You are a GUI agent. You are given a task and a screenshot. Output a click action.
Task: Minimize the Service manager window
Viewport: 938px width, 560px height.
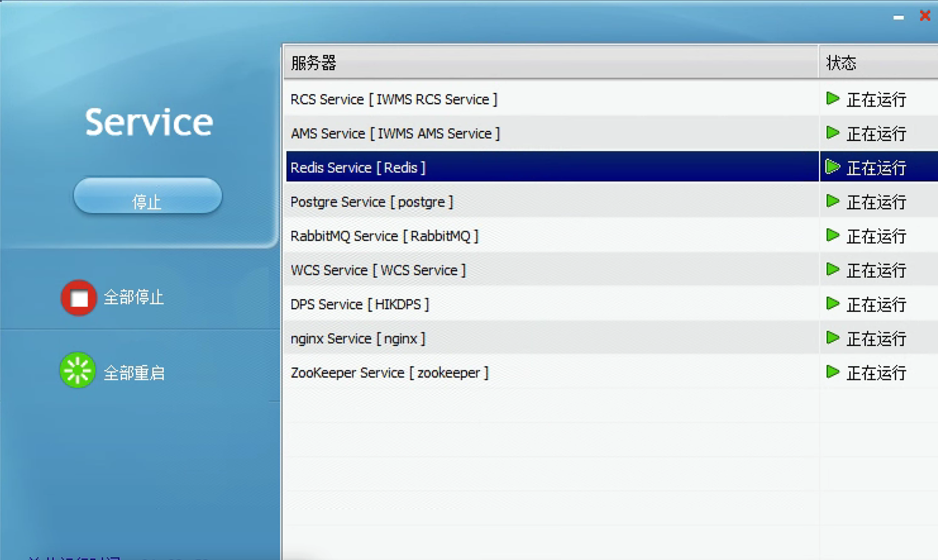pyautogui.click(x=898, y=17)
